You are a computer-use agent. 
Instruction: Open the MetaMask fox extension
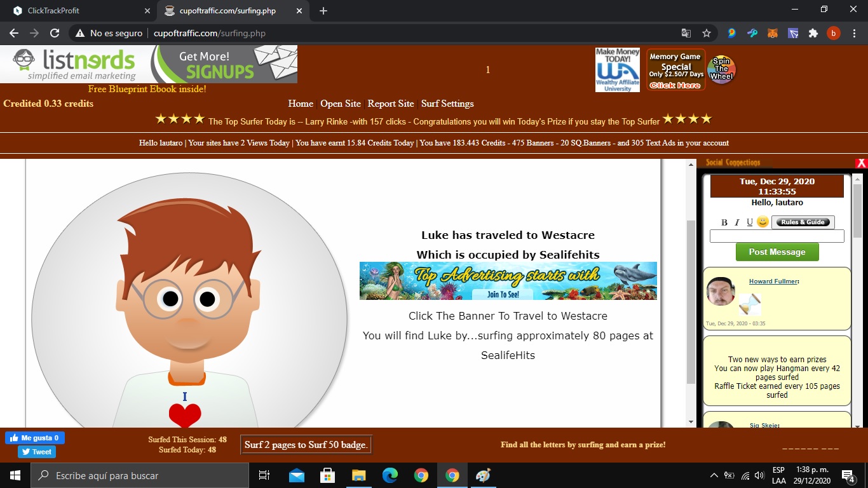[x=773, y=33]
